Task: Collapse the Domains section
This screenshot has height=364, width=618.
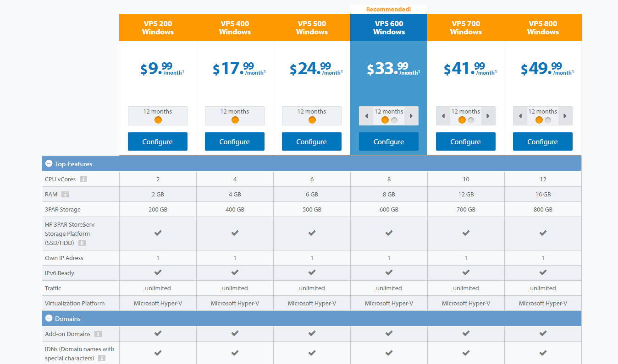Action: pos(49,318)
